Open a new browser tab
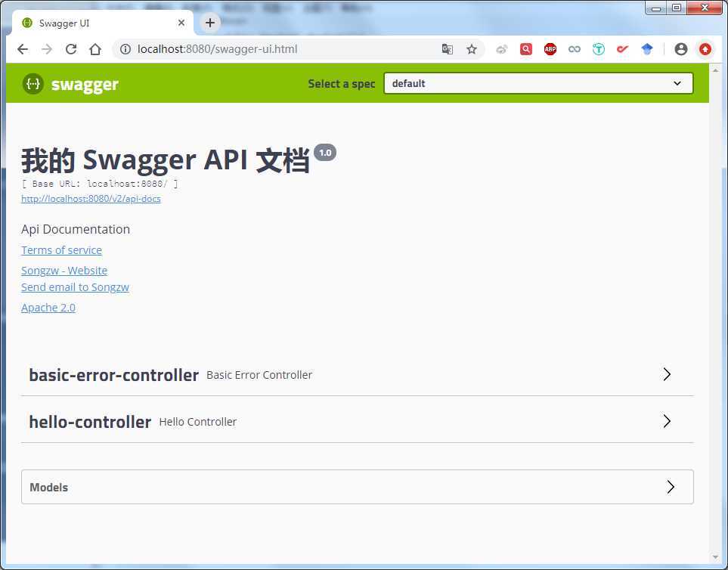 [x=210, y=22]
